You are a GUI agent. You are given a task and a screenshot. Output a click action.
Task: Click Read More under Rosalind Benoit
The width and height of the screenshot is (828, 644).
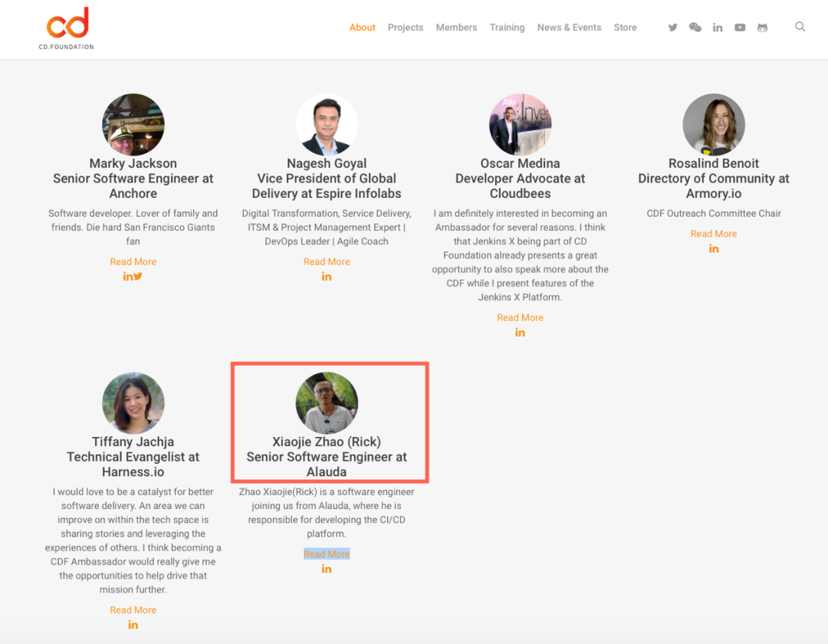(714, 234)
